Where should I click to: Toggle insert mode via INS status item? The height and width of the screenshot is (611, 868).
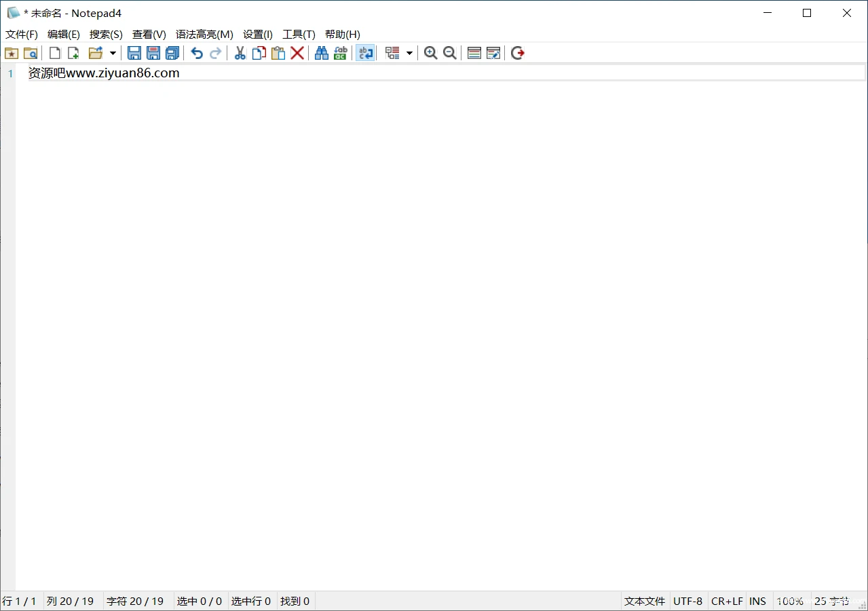coord(757,601)
